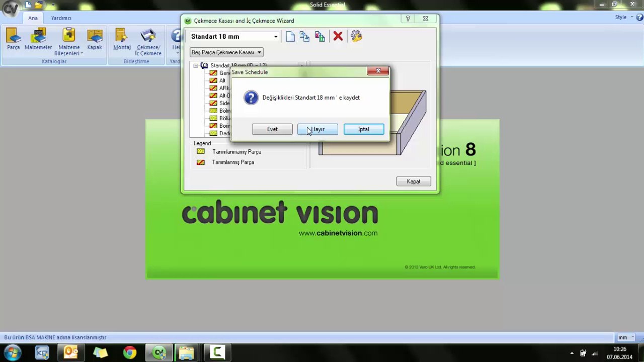Open the Parça catalog icon
The image size is (644, 362).
pos(14,39)
